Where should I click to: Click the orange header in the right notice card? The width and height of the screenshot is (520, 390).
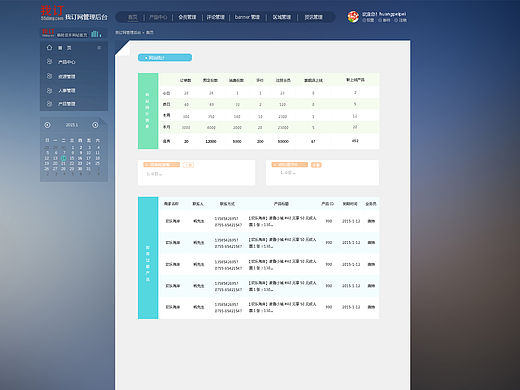pyautogui.click(x=290, y=165)
